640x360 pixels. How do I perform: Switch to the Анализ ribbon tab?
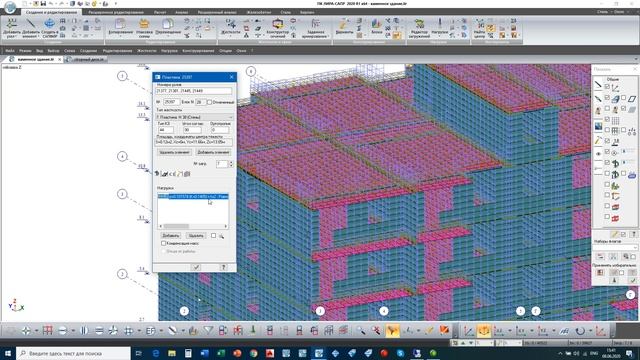[181, 12]
